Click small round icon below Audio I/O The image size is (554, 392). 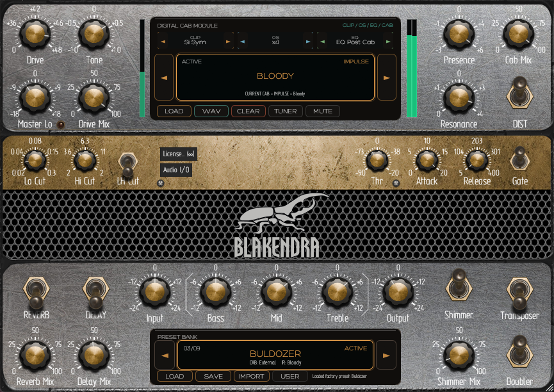coord(161,183)
